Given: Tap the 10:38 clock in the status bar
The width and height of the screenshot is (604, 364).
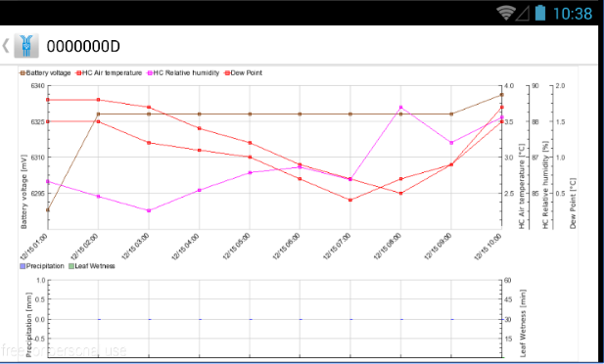Looking at the screenshot, I should 573,14.
